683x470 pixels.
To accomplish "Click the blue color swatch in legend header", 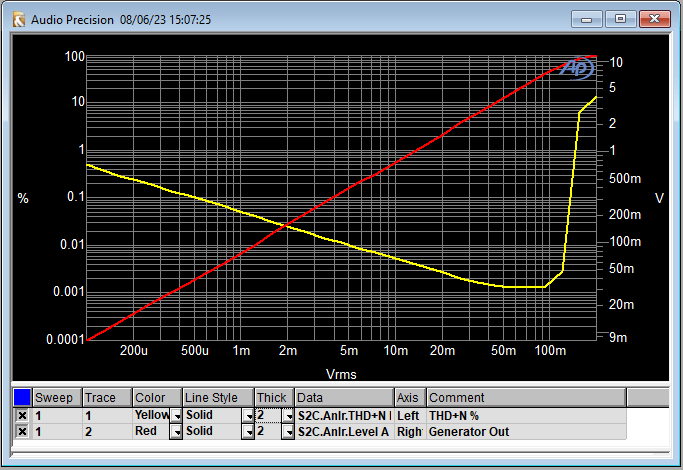I will [x=22, y=397].
